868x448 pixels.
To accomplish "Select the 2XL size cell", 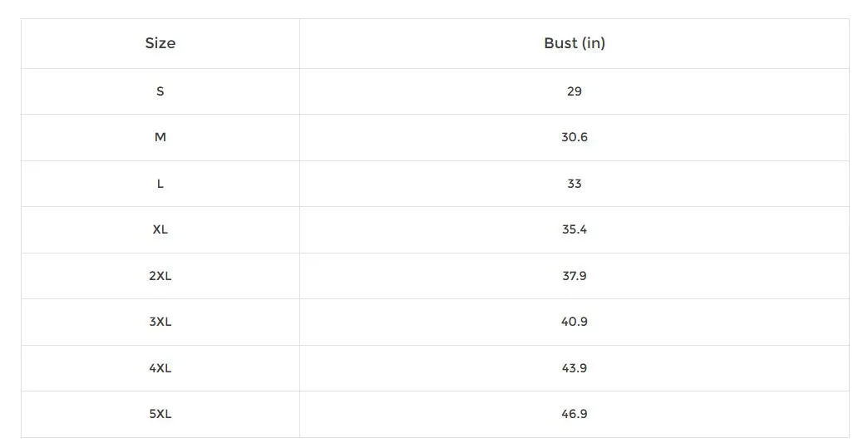I will tap(160, 276).
